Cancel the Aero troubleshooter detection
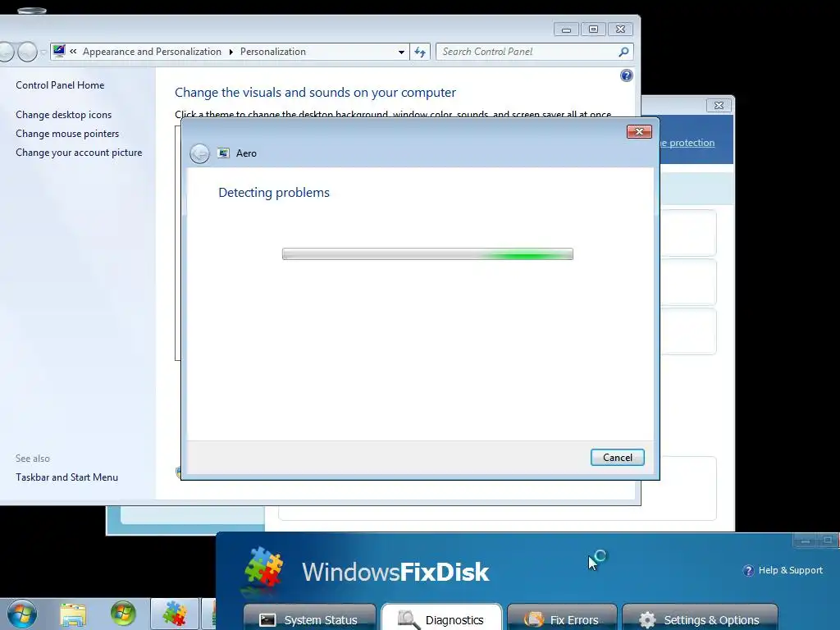Screen dimensions: 840x630 [x=617, y=458]
